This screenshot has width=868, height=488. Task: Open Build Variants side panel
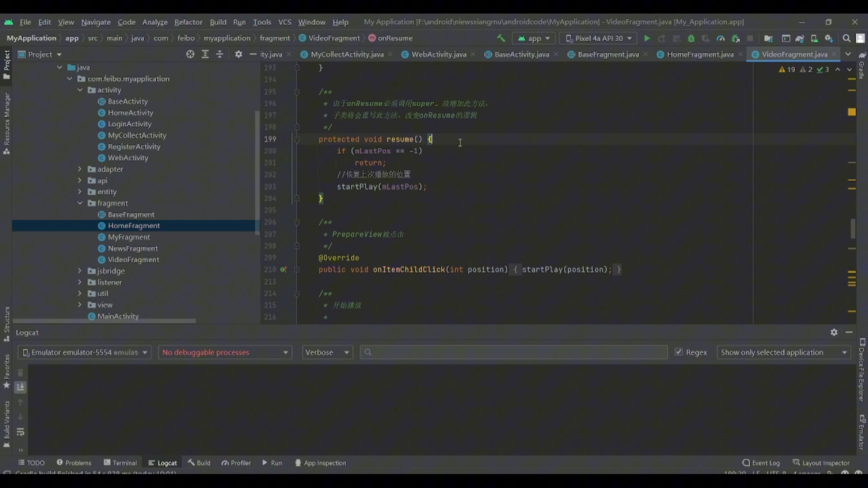(6, 424)
